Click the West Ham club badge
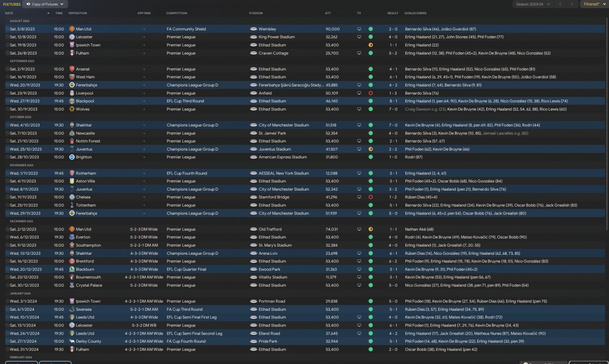Image resolution: width=609 pixels, height=364 pixels. point(72,77)
